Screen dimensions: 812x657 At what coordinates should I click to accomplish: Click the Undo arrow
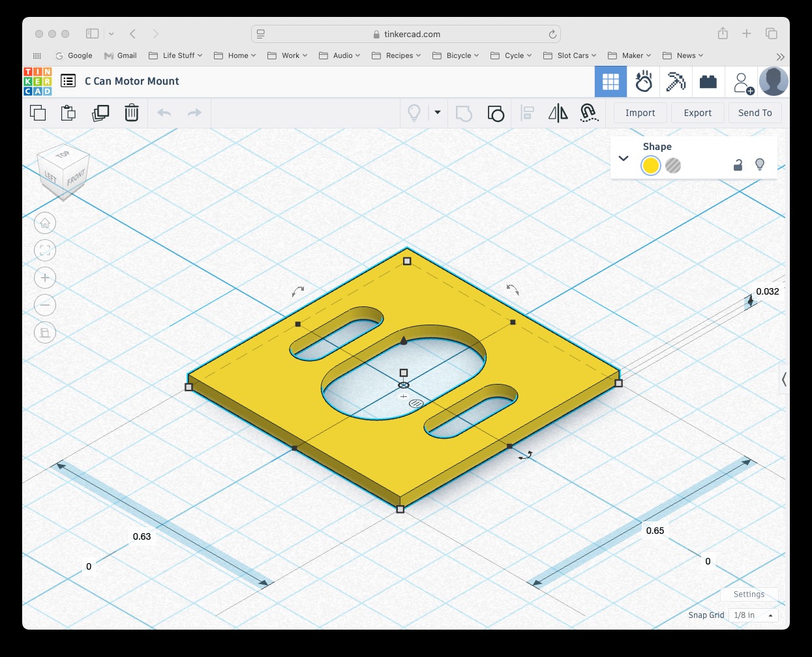pyautogui.click(x=164, y=113)
